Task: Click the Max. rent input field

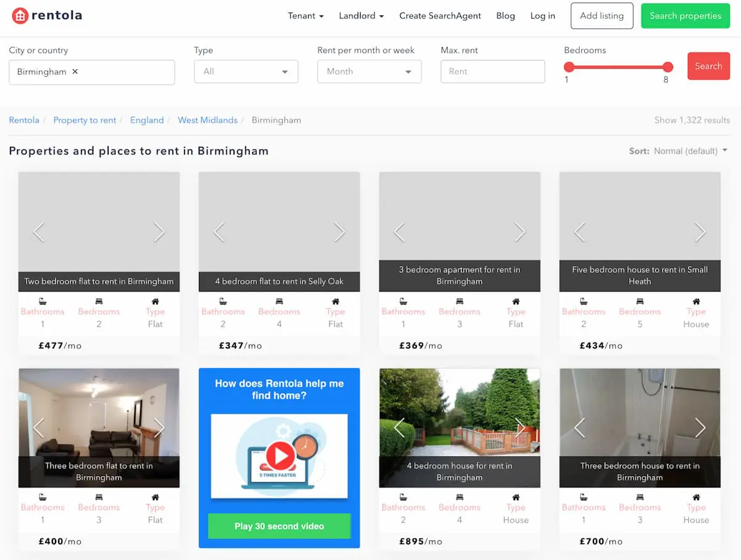Action: pos(493,72)
